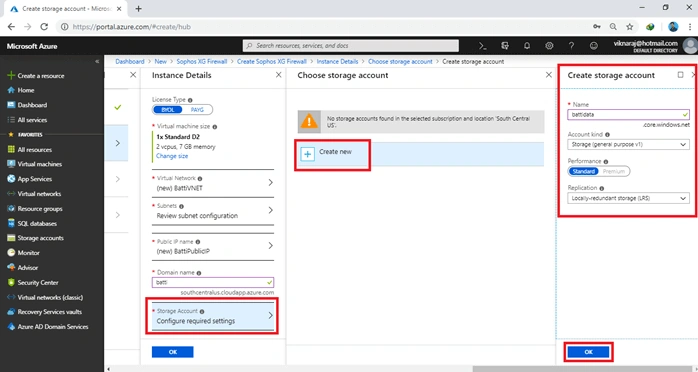Select the PAYG license type
Viewport: 698px width, 372px height.
point(197,109)
